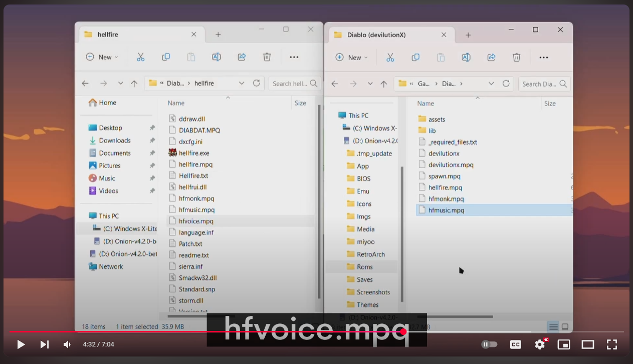This screenshot has height=364, width=633.
Task: Click Rename icon in hellfire window
Action: 217,57
